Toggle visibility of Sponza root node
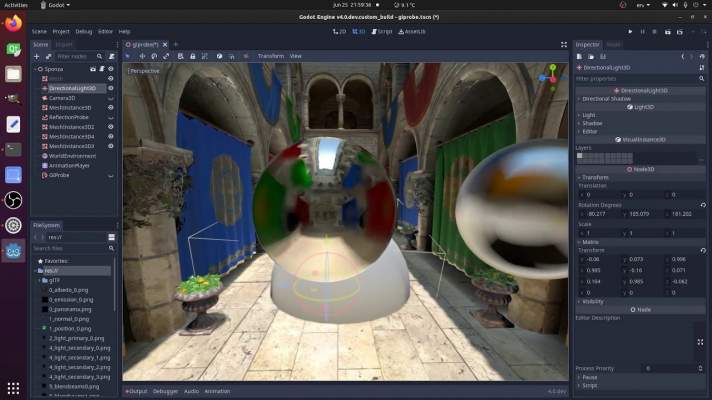The height and width of the screenshot is (400, 712). click(x=111, y=69)
